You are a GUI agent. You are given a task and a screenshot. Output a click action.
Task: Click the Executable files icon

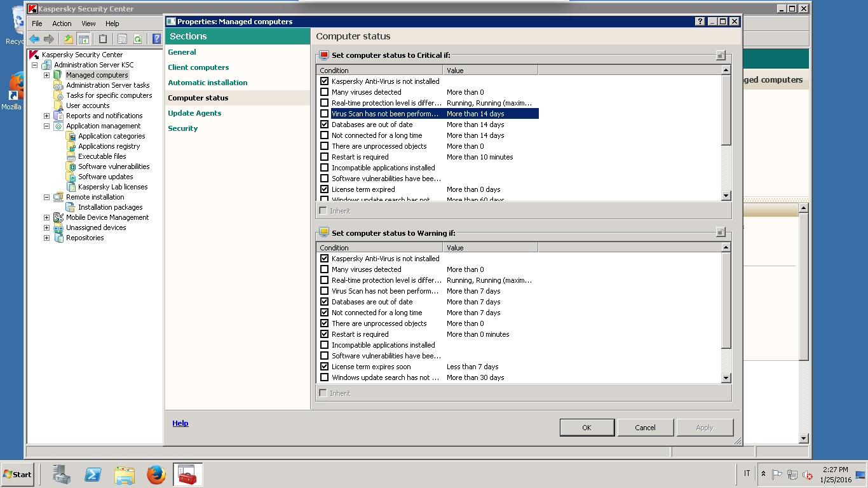point(71,156)
